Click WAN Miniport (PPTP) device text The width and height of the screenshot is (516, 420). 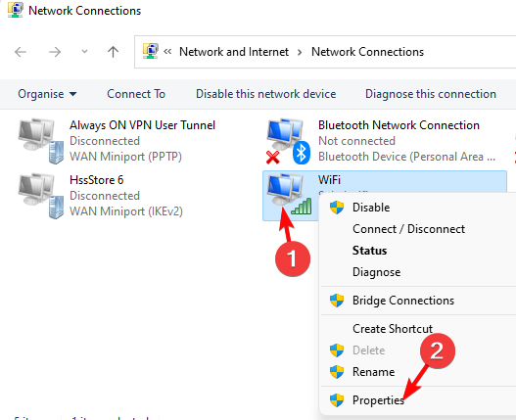(x=125, y=157)
